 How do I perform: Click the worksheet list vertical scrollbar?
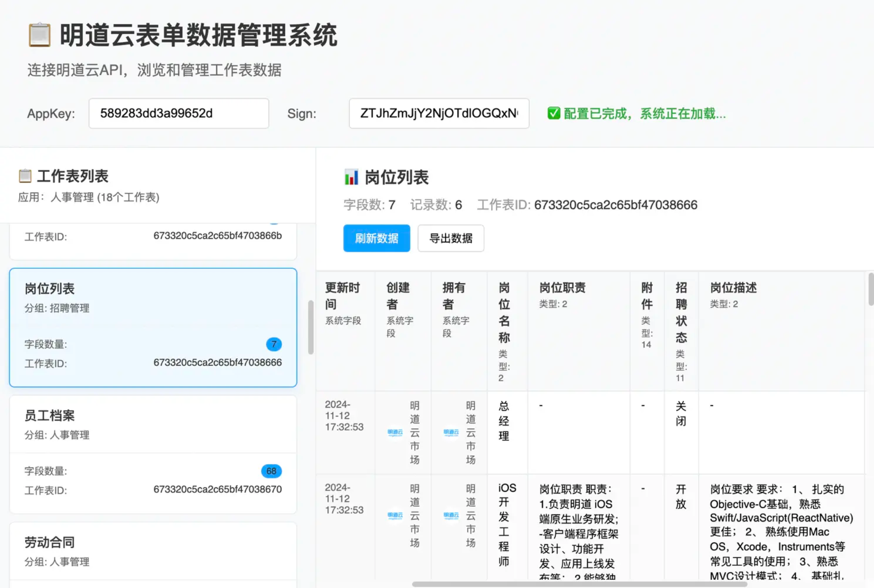pos(310,327)
